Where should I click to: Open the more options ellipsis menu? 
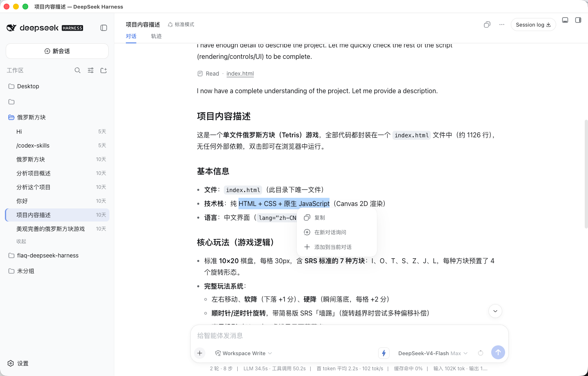tap(502, 25)
